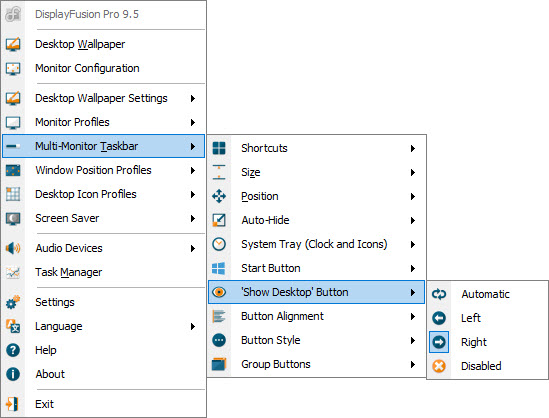549x418 pixels.
Task: Open the Start Button submenu entry
Action: pyautogui.click(x=317, y=269)
